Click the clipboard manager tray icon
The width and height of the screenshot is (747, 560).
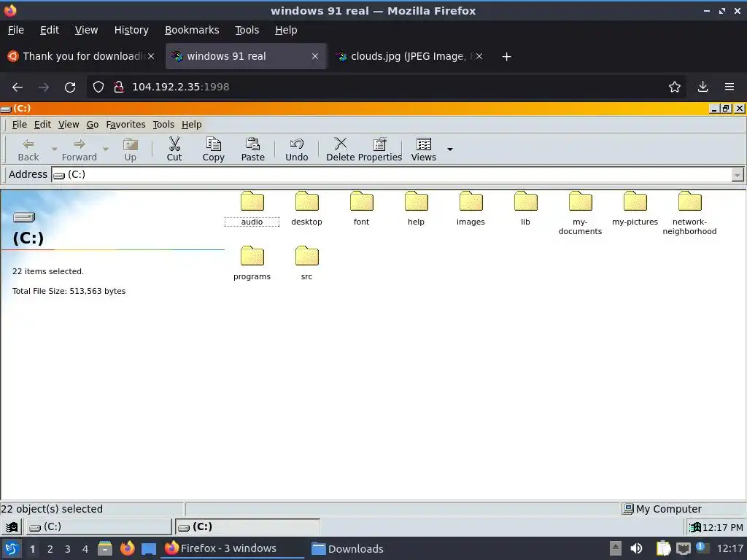[663, 548]
